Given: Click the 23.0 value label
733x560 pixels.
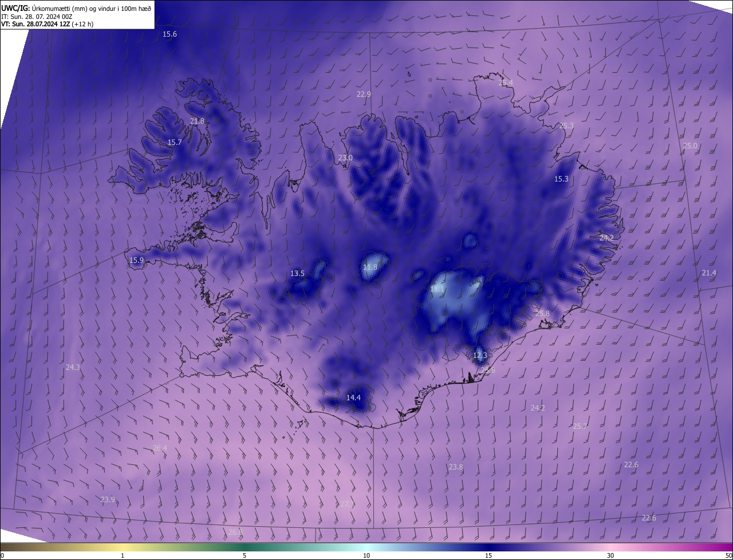Looking at the screenshot, I should [x=345, y=157].
